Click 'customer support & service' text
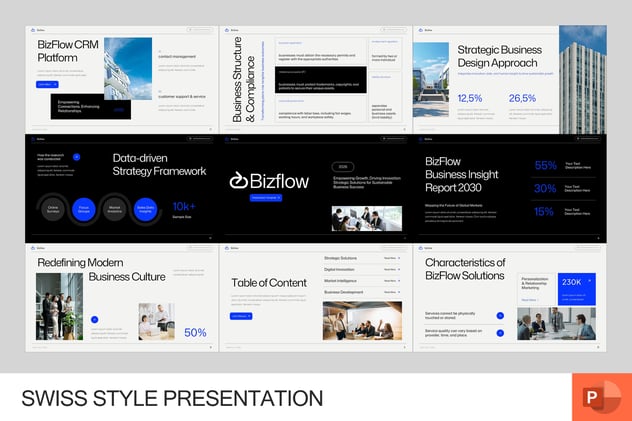Viewport: 632px width, 421px height. point(182,97)
